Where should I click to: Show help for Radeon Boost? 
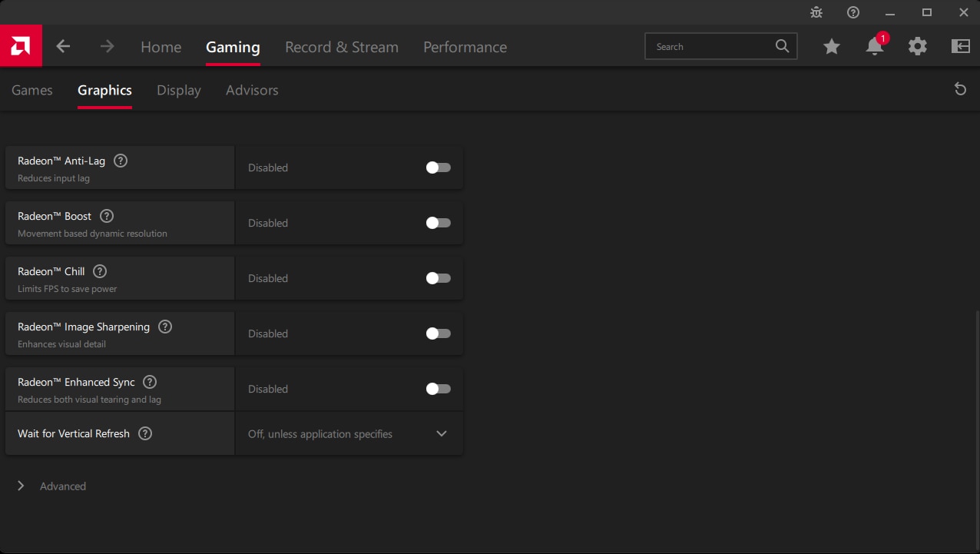tap(107, 216)
